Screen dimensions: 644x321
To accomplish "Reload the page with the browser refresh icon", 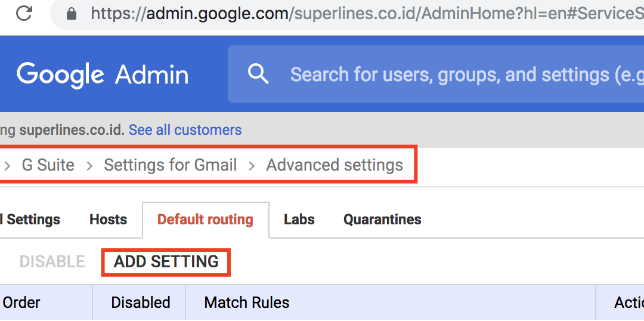I will [24, 13].
